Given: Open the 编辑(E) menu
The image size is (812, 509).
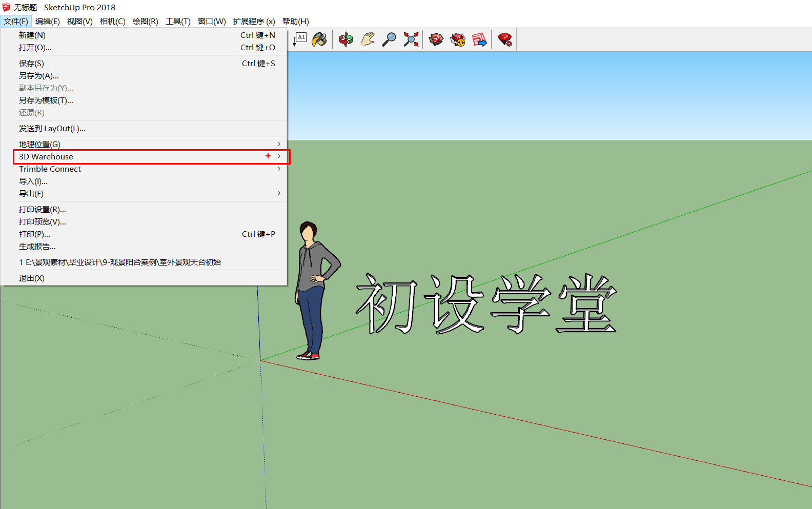Looking at the screenshot, I should click(48, 21).
